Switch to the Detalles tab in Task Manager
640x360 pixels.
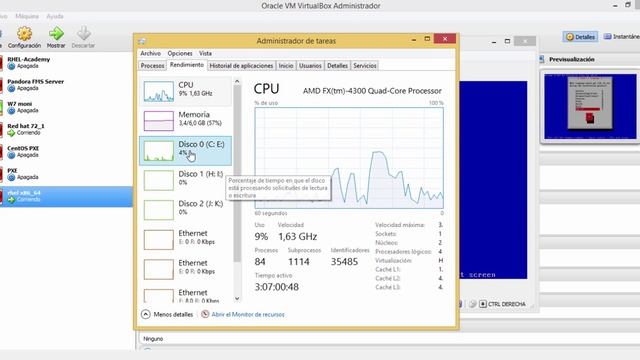[337, 66]
